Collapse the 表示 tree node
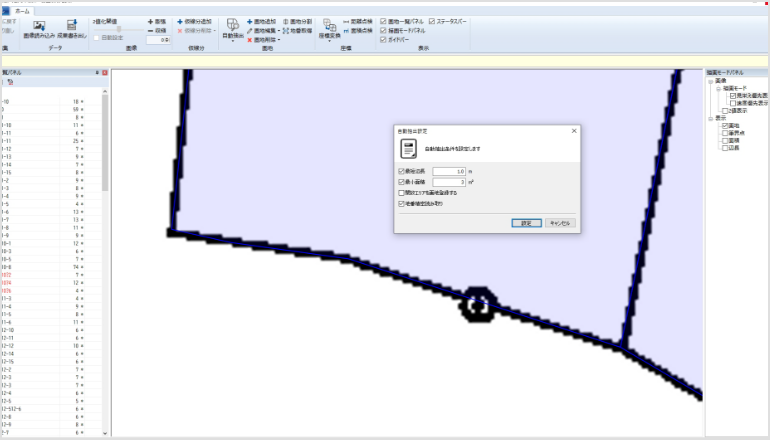This screenshot has width=770, height=440. click(711, 117)
